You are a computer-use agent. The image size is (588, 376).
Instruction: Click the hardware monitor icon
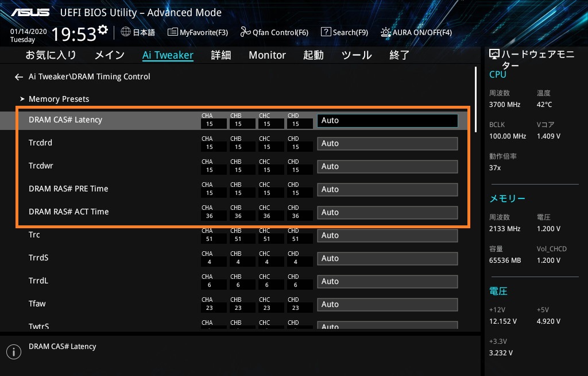[494, 55]
